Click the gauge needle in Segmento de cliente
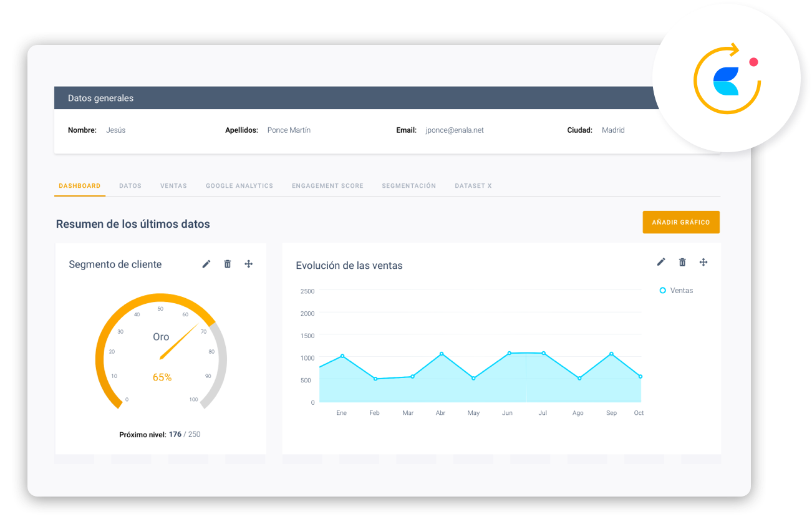 coord(179,342)
